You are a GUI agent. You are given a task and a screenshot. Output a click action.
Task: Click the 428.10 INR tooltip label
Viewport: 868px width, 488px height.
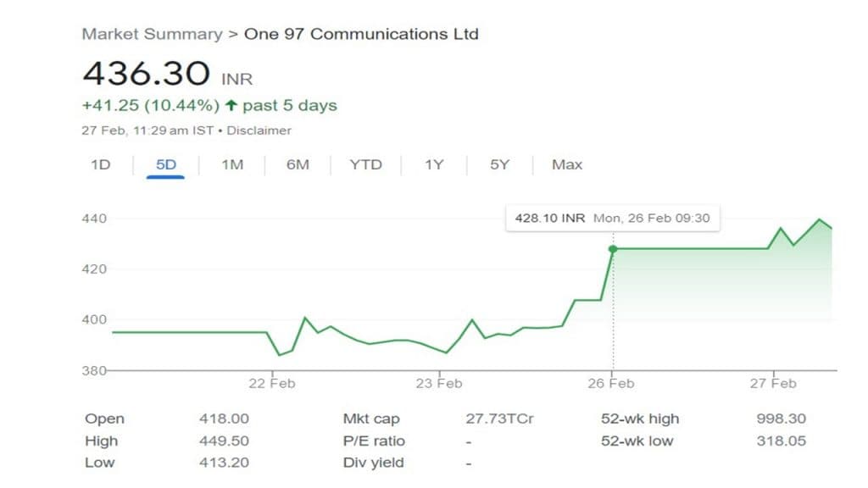click(x=550, y=218)
